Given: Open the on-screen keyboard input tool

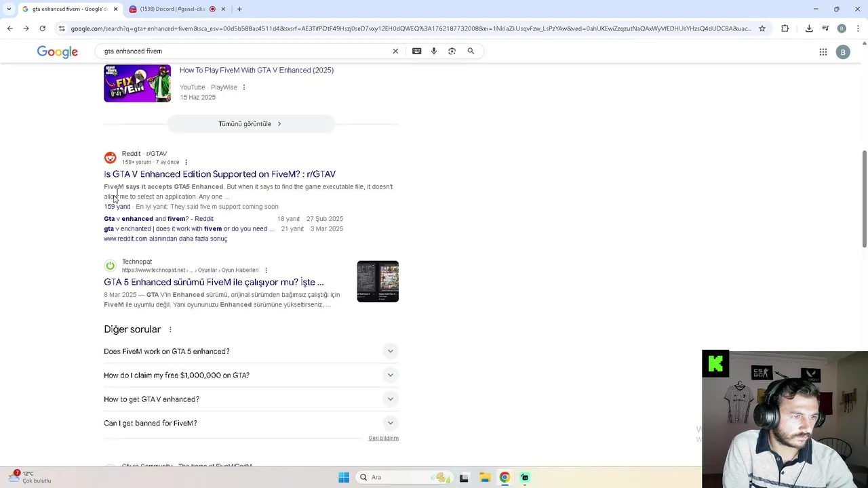Looking at the screenshot, I should click(x=416, y=51).
